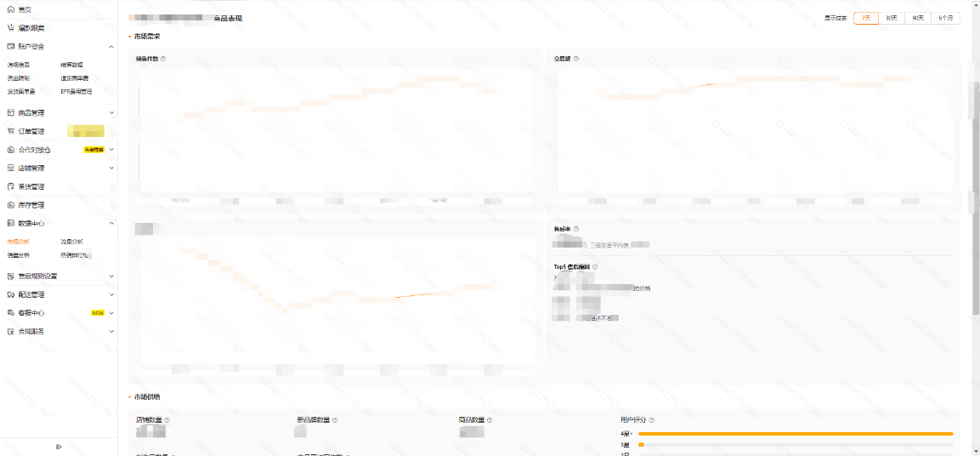Click the help icon beside 用户评分
This screenshot has width=980, height=456.
(651, 419)
